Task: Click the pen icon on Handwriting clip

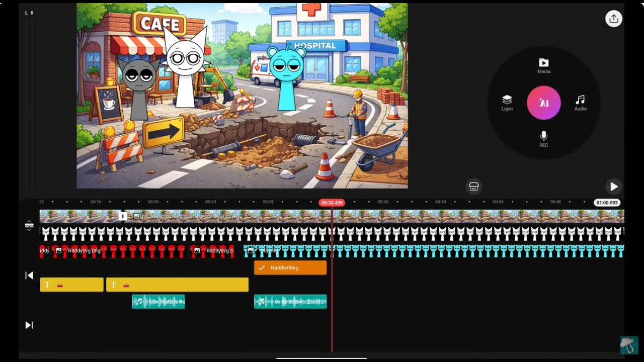Action: point(262,267)
